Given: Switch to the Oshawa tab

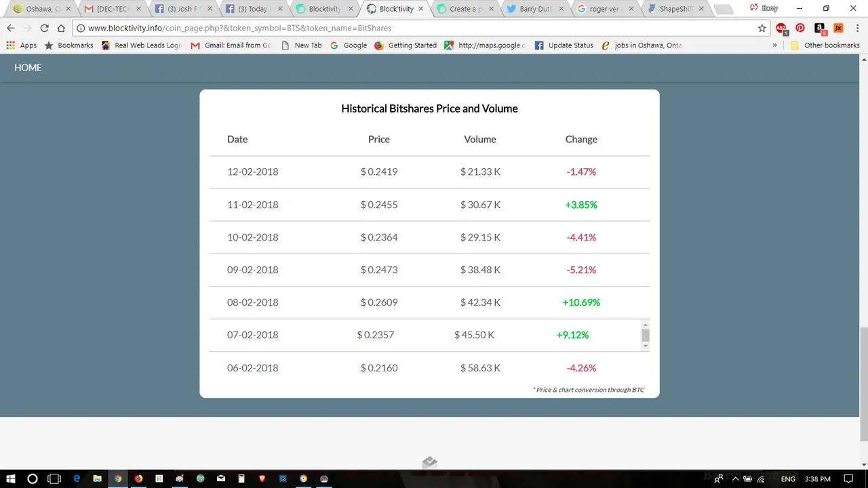Looking at the screenshot, I should pos(42,9).
